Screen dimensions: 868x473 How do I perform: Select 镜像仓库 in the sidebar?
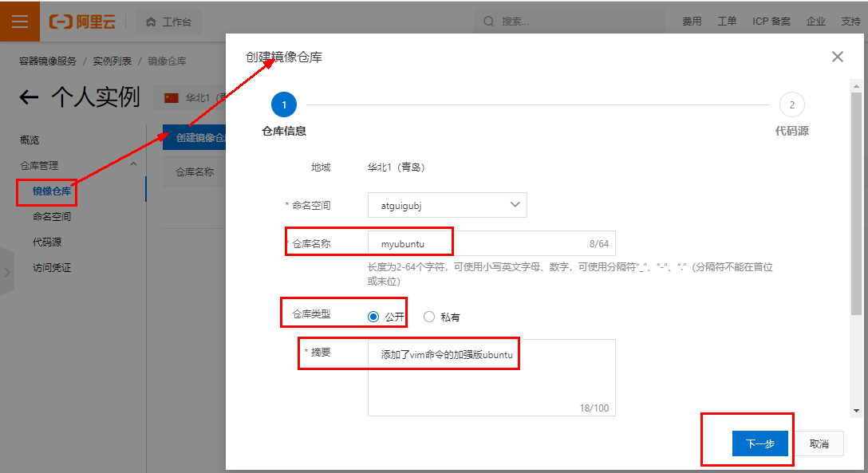pyautogui.click(x=52, y=191)
